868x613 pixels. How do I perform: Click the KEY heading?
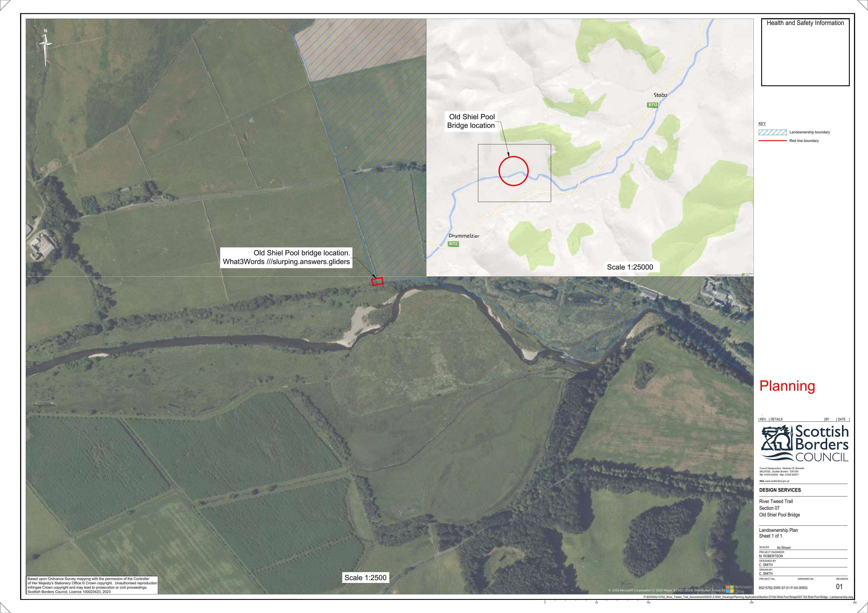(x=762, y=123)
